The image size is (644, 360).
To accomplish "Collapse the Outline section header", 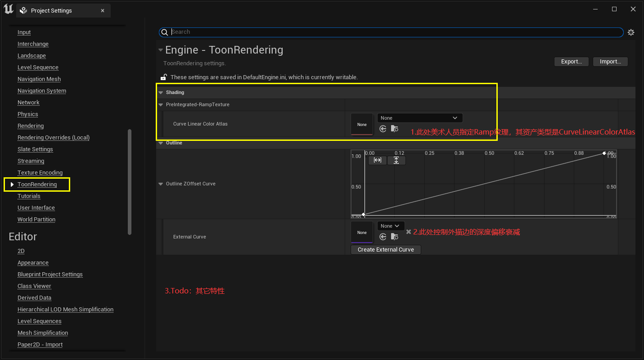I will [x=161, y=143].
